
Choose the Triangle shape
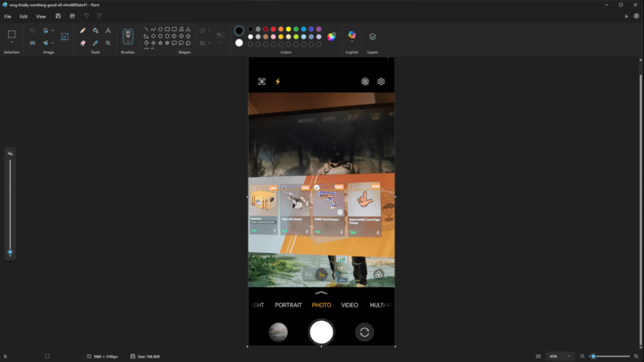188,29
